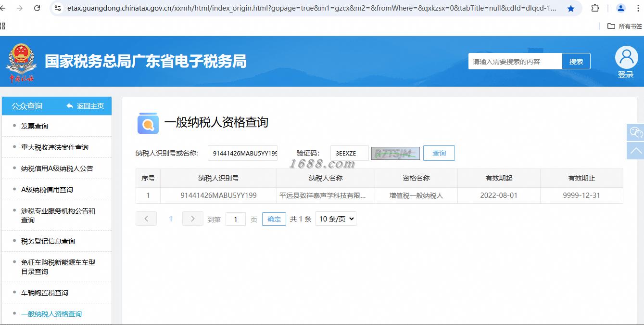Open 发票查询 in sidebar
Viewport: 644px width, 325px height.
(x=35, y=126)
